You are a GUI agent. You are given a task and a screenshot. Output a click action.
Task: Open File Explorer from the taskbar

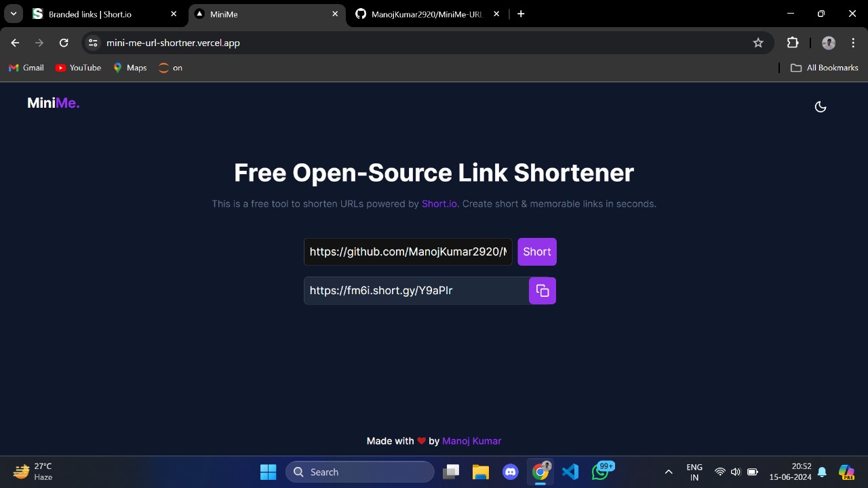[x=481, y=472]
